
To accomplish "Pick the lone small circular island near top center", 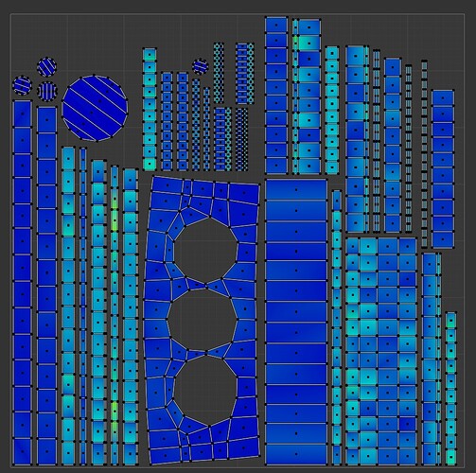I will 201,66.
